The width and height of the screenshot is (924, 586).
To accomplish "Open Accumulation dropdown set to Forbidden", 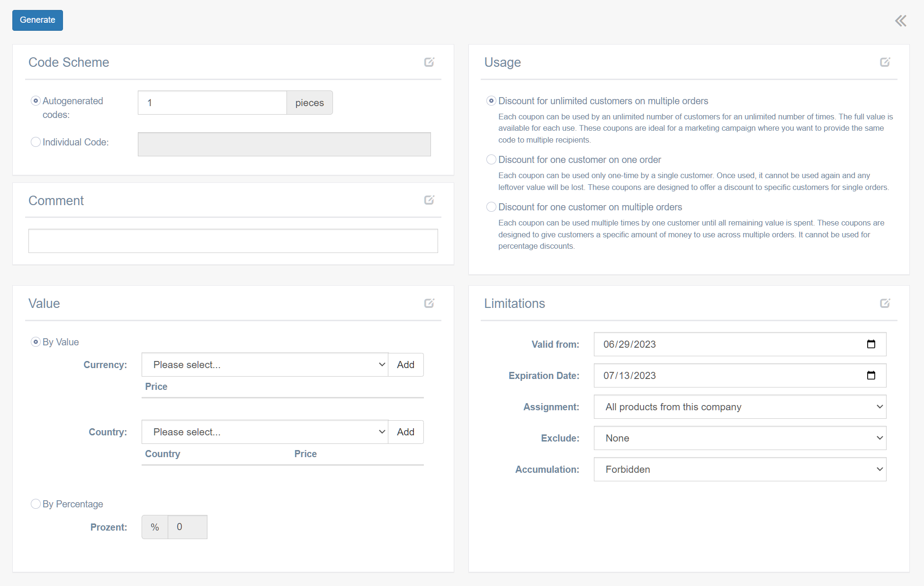I will tap(740, 469).
